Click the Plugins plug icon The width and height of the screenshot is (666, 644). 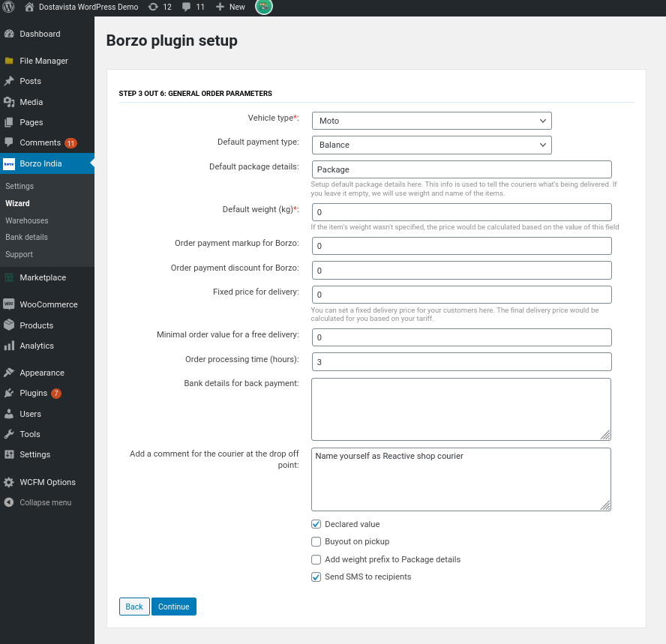pos(9,393)
